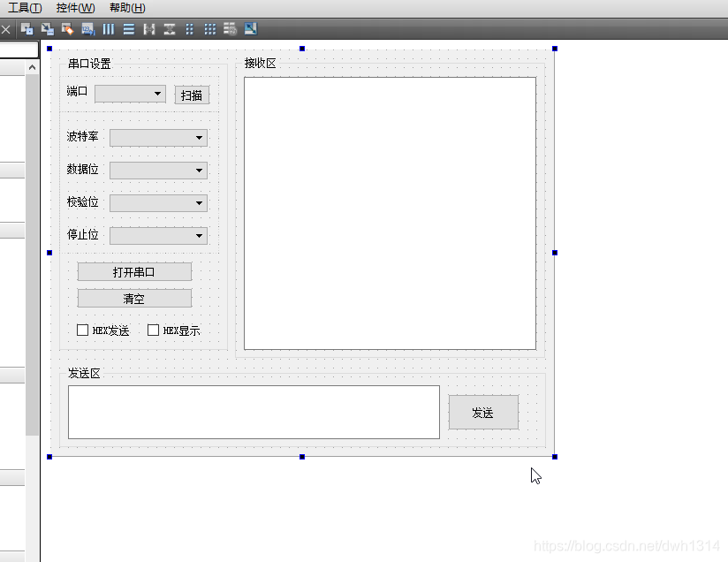The height and width of the screenshot is (562, 728).
Task: Click the delete X icon in toolbar
Action: point(5,30)
